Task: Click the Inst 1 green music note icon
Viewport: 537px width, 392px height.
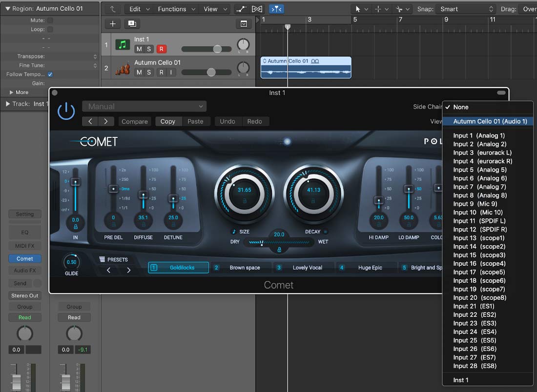Action: 122,44
